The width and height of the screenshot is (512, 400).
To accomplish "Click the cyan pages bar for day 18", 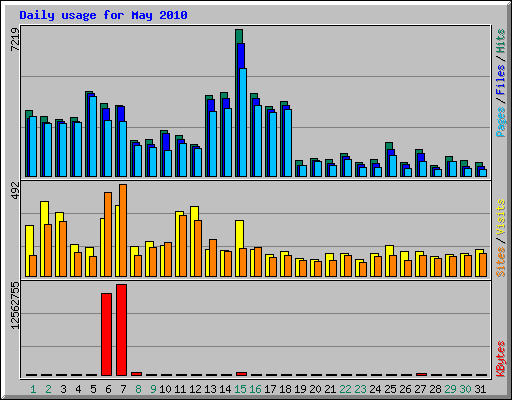I will (x=288, y=143).
